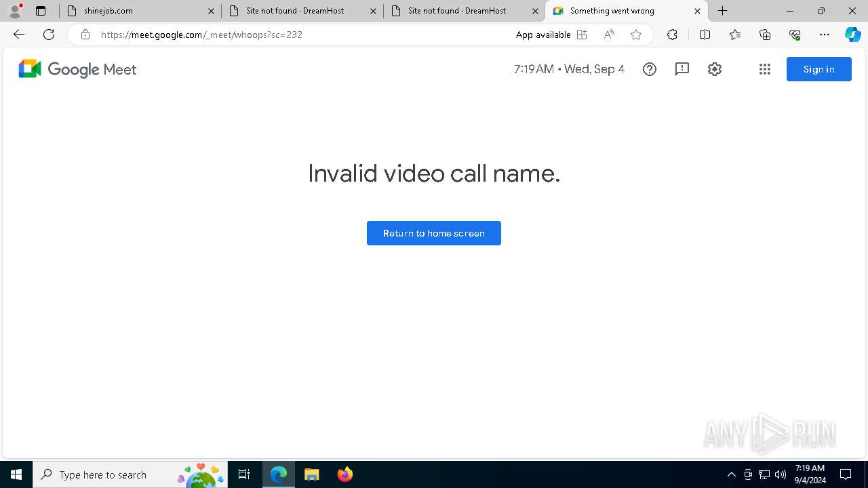The width and height of the screenshot is (868, 488).
Task: Click Invalid video call name heading
Action: pos(434,174)
